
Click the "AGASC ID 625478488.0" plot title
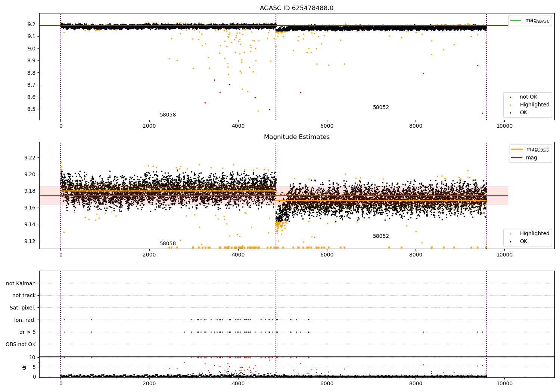click(297, 8)
